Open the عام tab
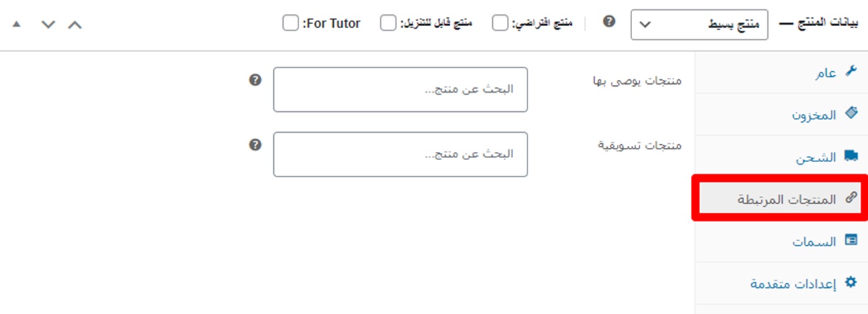 [825, 73]
